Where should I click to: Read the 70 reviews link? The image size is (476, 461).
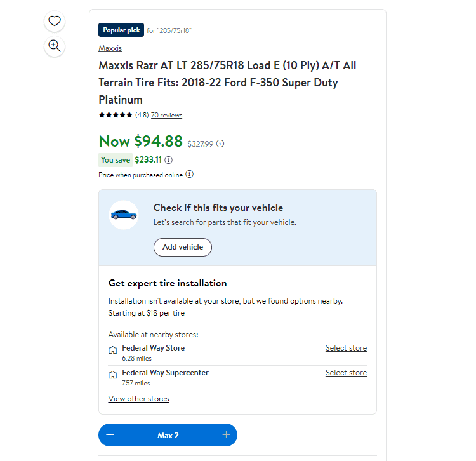coord(167,115)
